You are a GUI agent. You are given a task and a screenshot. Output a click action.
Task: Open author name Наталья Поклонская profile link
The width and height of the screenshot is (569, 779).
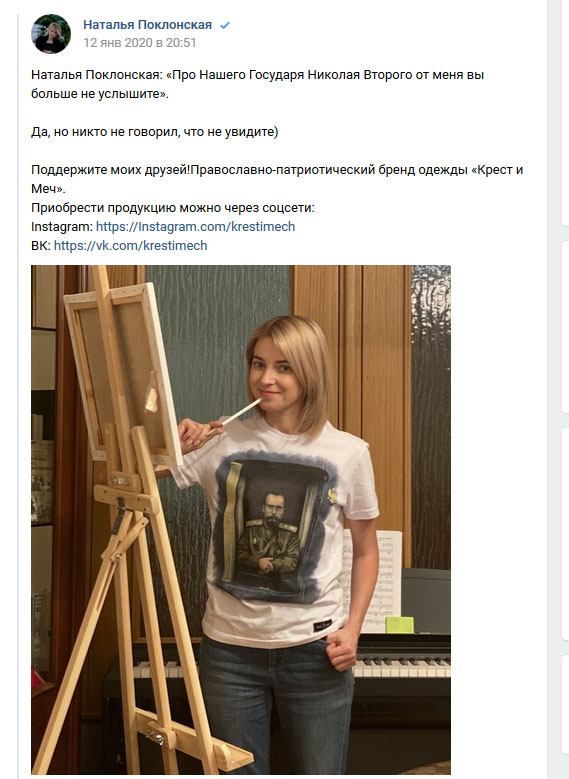(x=148, y=25)
